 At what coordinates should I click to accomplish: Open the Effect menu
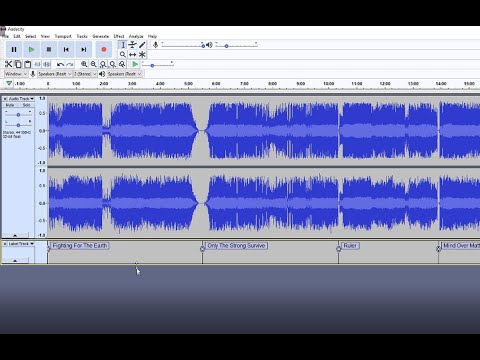(119, 36)
